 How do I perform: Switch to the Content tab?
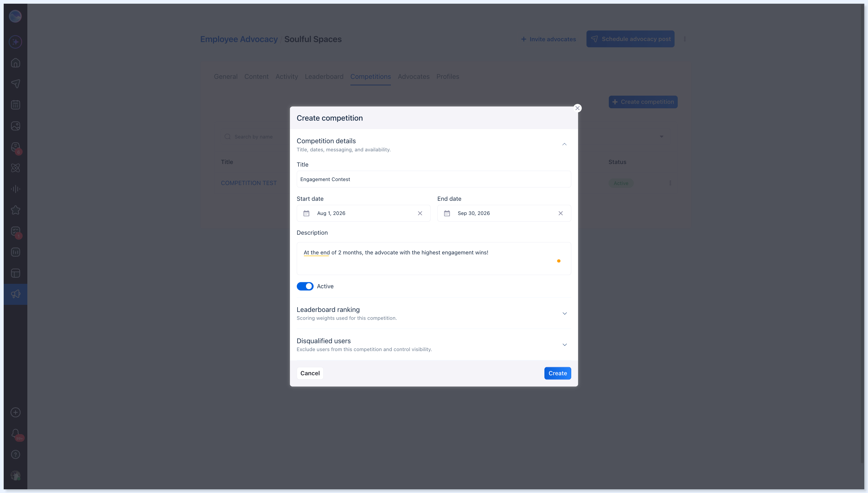[256, 76]
